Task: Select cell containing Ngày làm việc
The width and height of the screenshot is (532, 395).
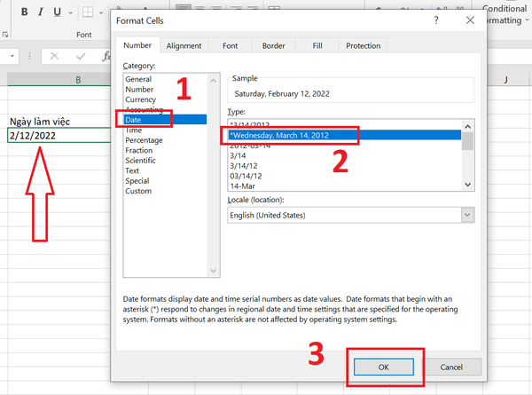Action: 59,122
